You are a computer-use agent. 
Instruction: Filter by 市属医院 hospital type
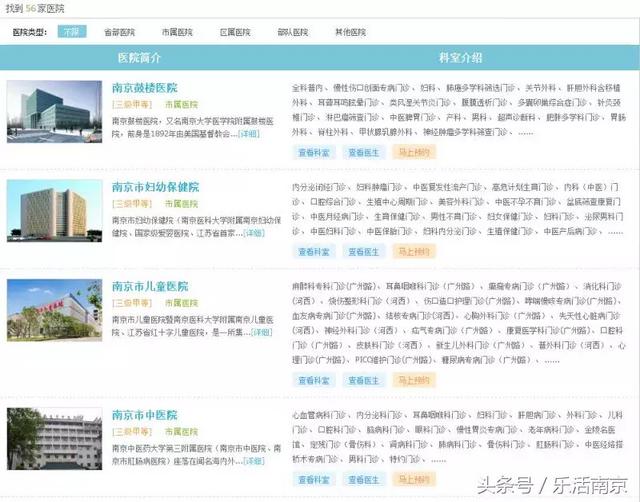click(177, 32)
